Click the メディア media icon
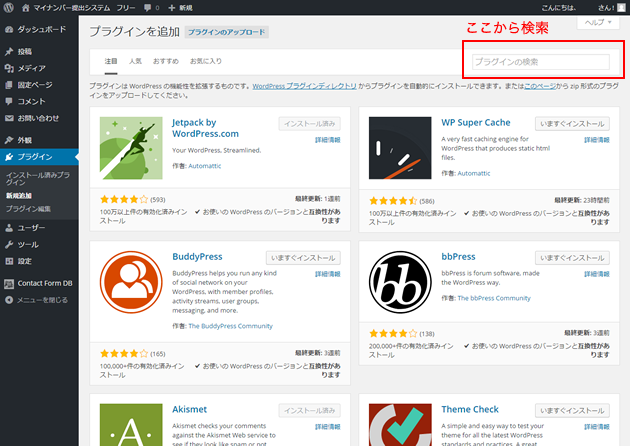Viewport: 630px width, 446px height. pos(9,68)
